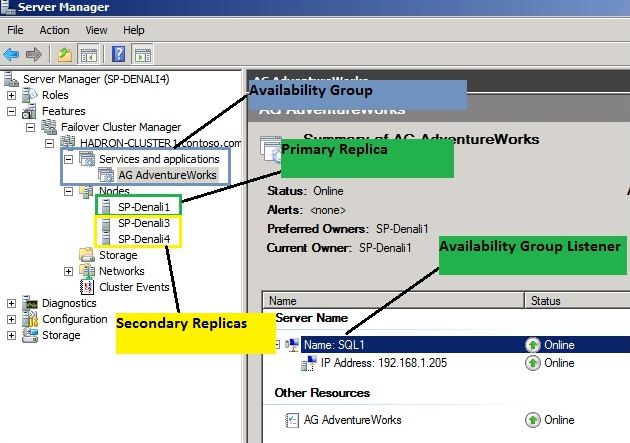Collapse the Name: SQL1 resource row
The image size is (630, 443).
[277, 345]
